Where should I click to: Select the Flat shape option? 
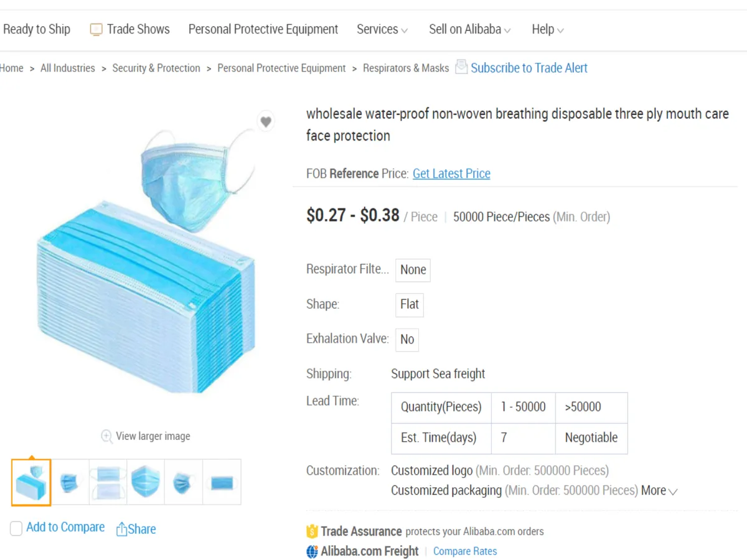pyautogui.click(x=410, y=304)
